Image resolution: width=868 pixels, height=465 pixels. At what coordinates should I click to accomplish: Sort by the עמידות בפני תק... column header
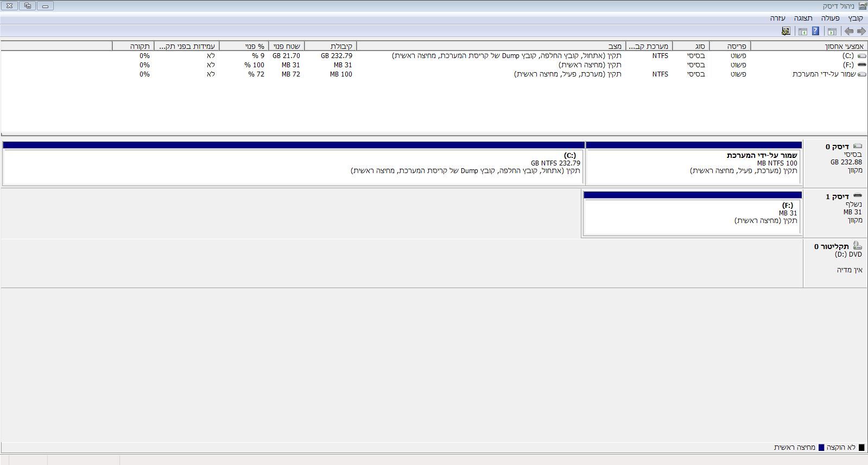[186, 46]
